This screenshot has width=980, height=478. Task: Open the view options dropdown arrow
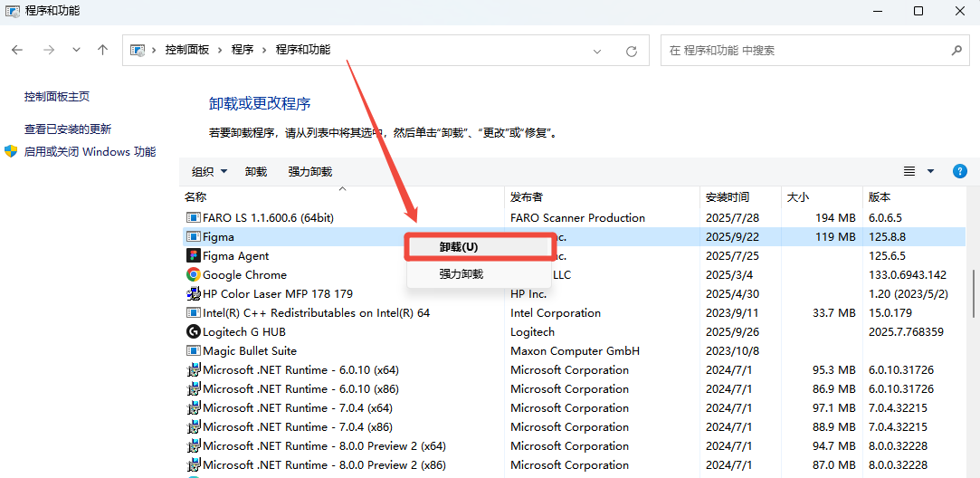point(930,171)
